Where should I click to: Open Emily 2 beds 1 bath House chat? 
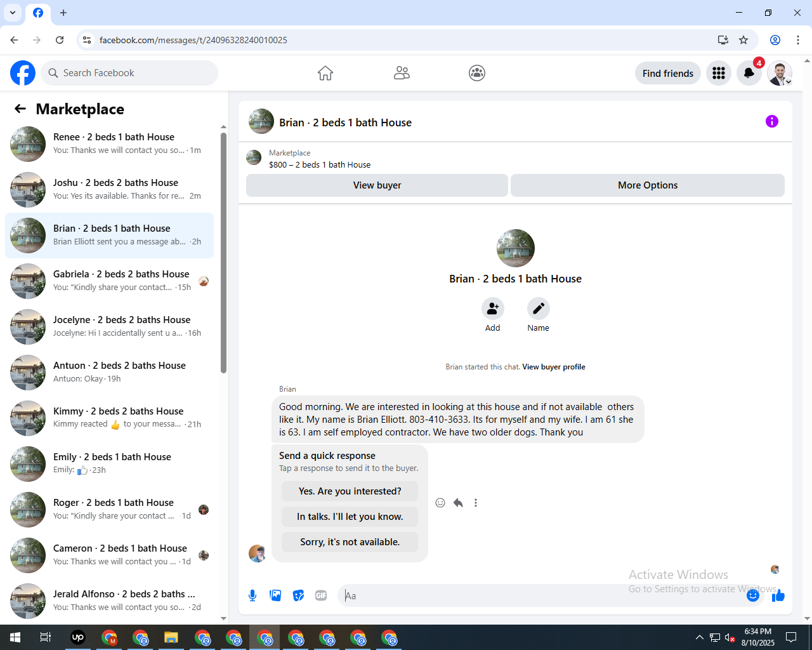click(x=109, y=464)
